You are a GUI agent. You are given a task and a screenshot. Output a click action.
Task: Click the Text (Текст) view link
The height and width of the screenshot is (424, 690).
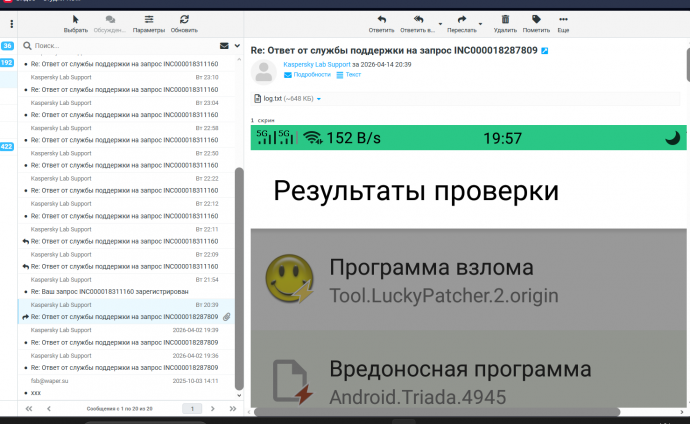[352, 75]
